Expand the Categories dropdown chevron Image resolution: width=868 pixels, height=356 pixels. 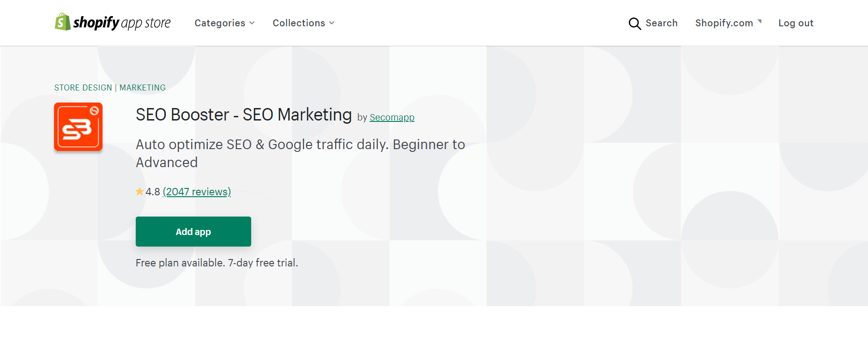point(252,23)
